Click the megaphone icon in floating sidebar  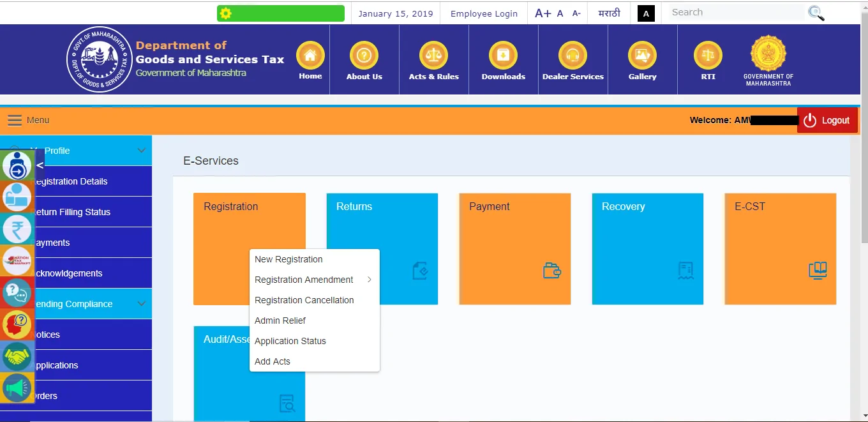17,388
